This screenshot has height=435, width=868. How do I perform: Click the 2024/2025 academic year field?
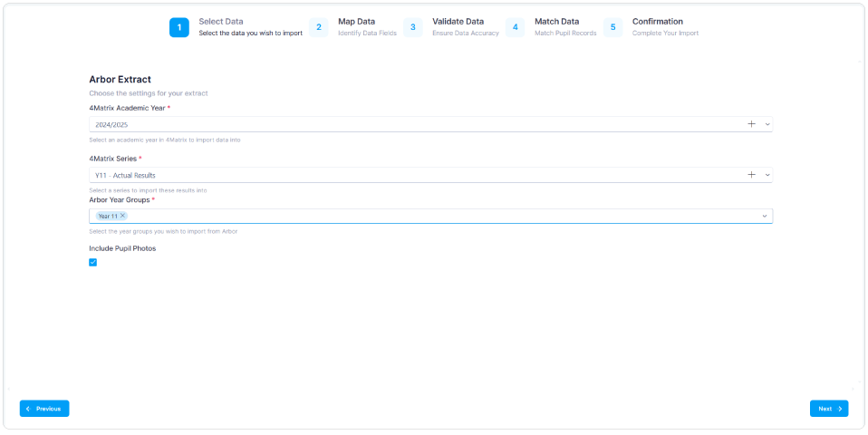click(x=408, y=124)
